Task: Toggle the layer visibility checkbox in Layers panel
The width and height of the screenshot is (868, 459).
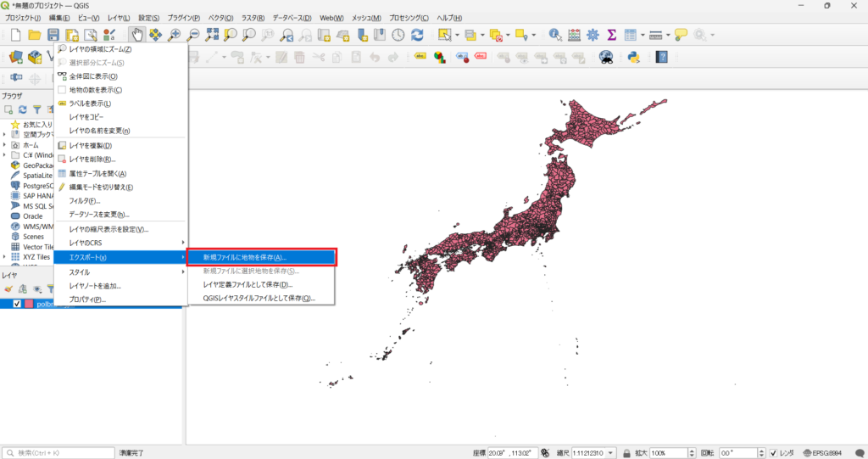Action: coord(17,304)
